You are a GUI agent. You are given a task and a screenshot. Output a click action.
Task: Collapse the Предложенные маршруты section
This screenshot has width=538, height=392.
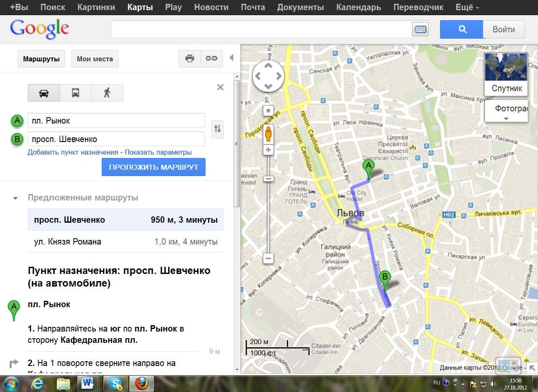[x=16, y=198]
